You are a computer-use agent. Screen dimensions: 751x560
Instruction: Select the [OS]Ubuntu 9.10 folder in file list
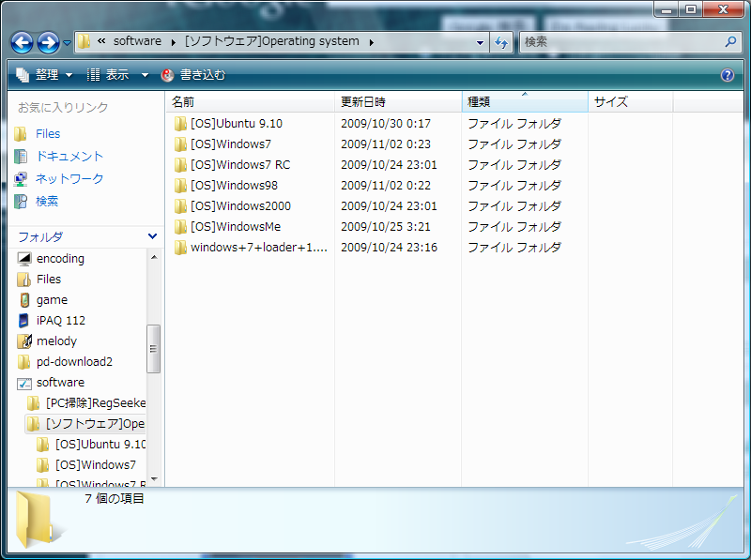point(237,124)
